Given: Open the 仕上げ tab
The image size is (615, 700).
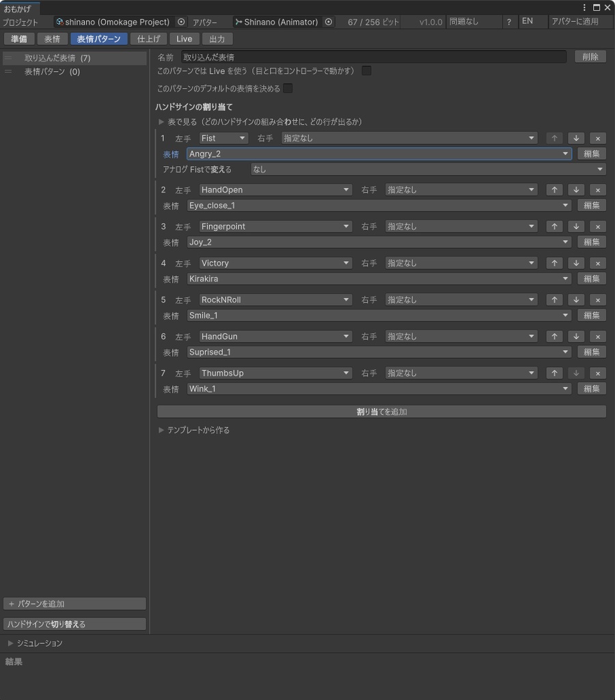Looking at the screenshot, I should (x=148, y=39).
